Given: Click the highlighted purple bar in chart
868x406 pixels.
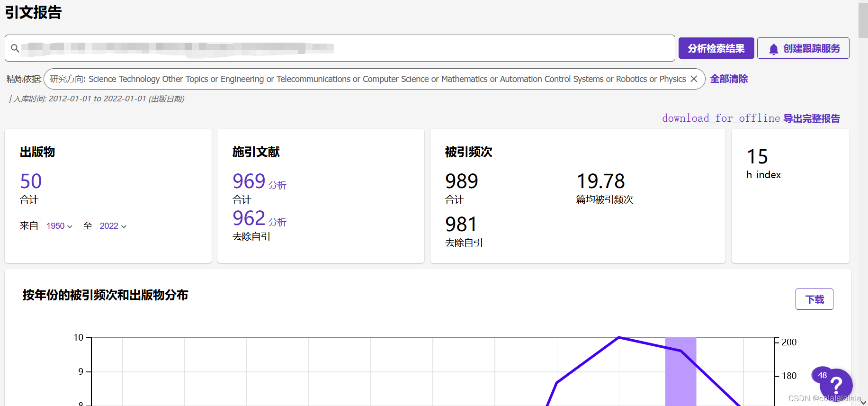Looking at the screenshot, I should point(680,371).
